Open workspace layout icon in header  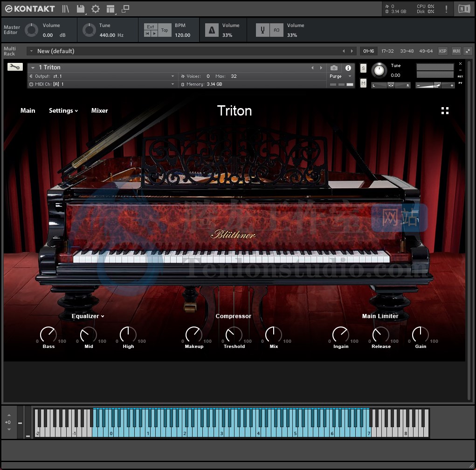pyautogui.click(x=110, y=9)
